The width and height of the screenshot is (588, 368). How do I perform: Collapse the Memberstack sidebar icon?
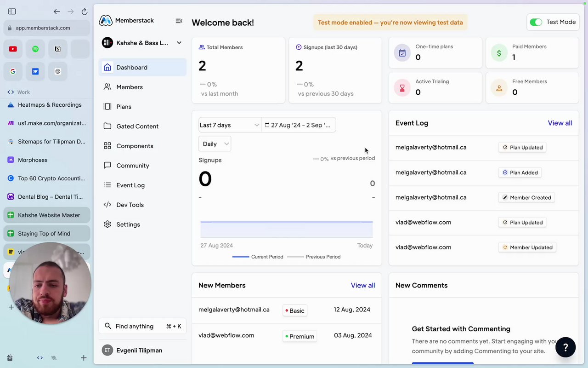click(179, 21)
